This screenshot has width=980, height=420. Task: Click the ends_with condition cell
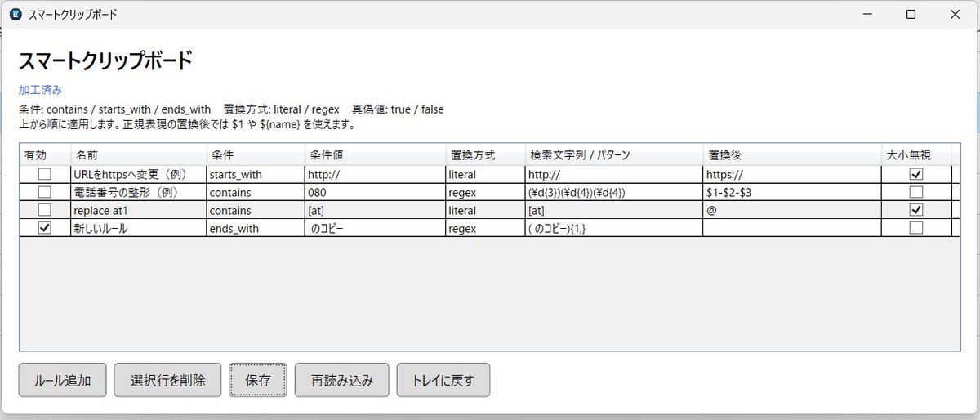click(x=256, y=228)
